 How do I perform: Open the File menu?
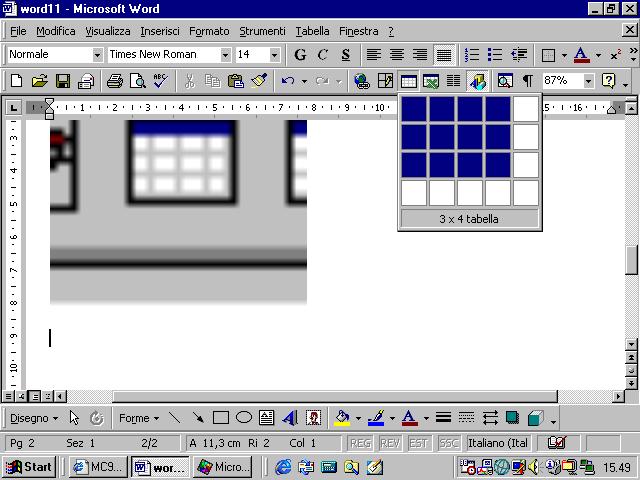[18, 31]
